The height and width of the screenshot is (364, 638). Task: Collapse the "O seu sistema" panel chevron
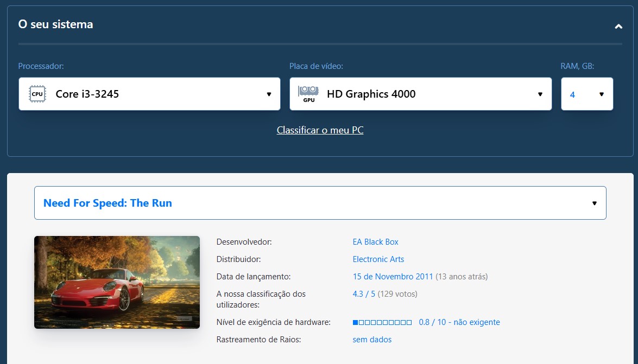point(618,26)
